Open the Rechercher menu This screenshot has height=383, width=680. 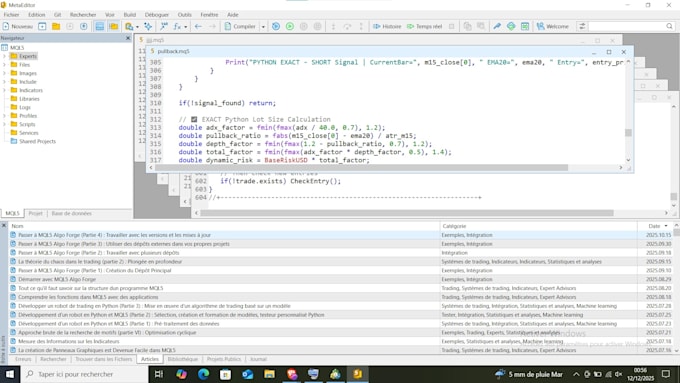(x=83, y=15)
